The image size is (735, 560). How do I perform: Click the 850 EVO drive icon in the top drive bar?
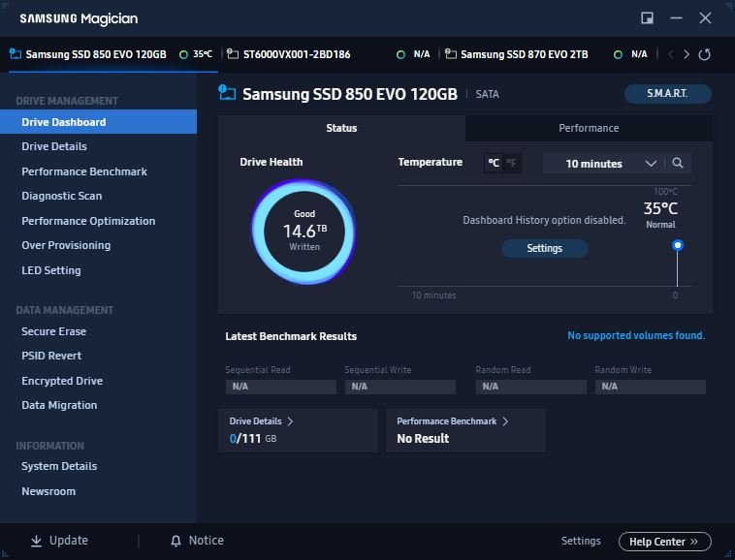click(16, 54)
